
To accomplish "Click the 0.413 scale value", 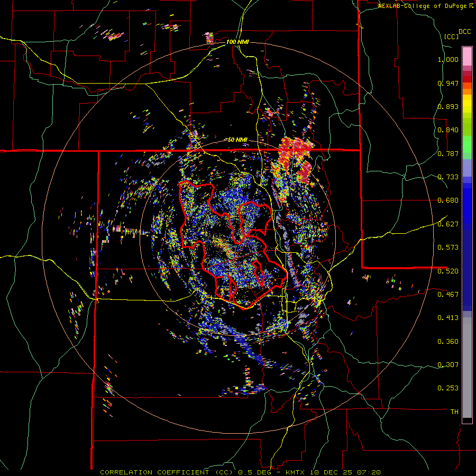I will click(448, 318).
